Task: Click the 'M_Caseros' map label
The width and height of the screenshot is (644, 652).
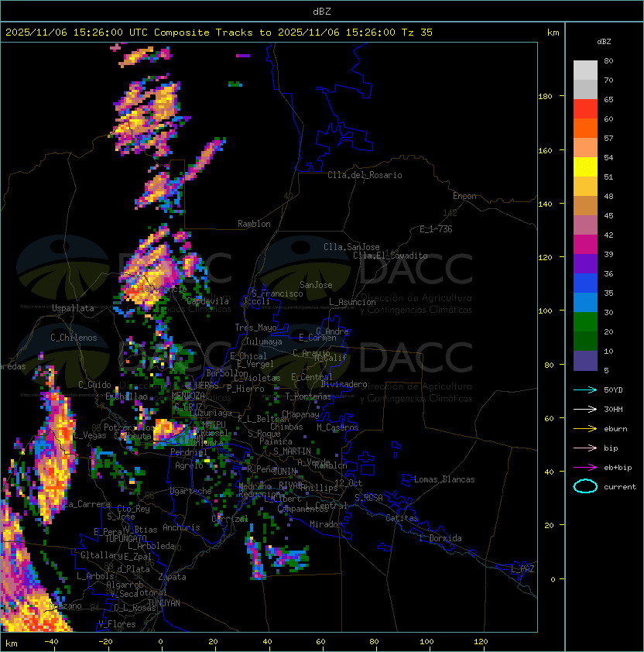Action: pos(337,427)
